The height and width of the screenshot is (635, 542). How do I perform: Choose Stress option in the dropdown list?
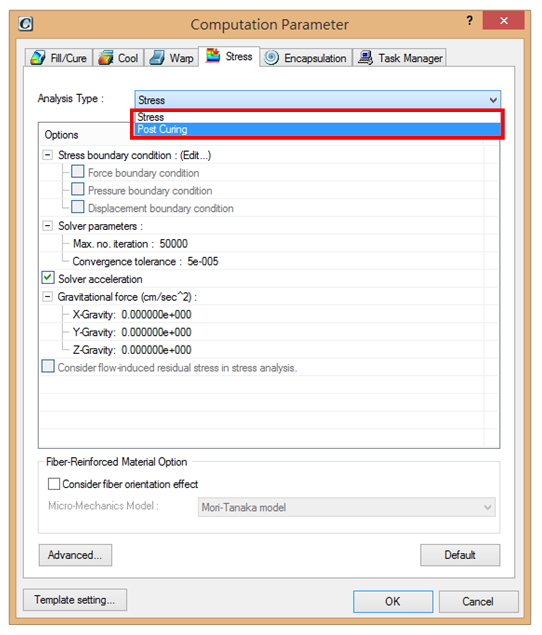tap(318, 117)
